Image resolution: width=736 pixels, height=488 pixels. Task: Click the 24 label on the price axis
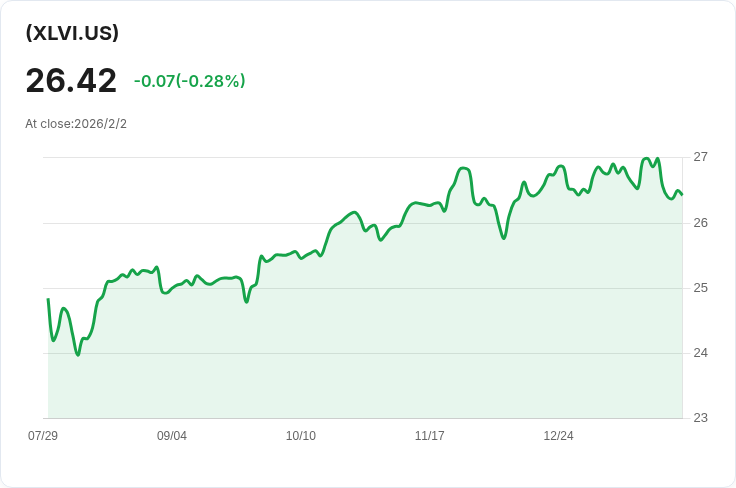[700, 353]
